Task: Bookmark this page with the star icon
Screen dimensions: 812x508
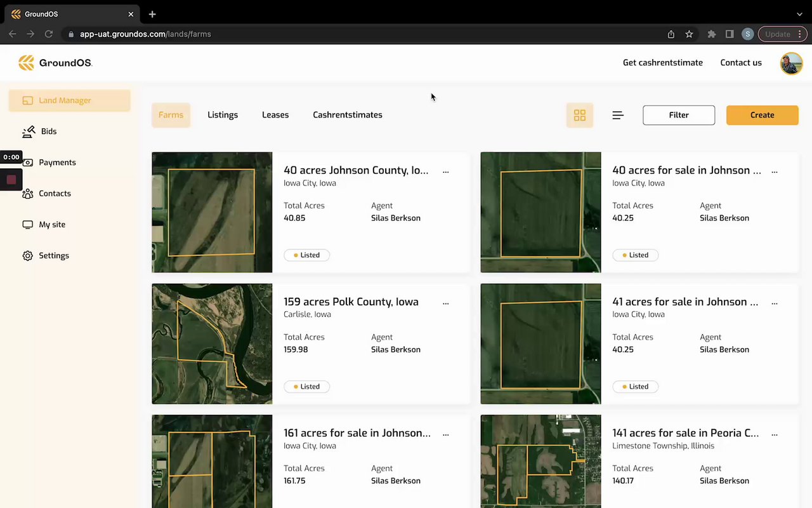Action: (x=689, y=34)
